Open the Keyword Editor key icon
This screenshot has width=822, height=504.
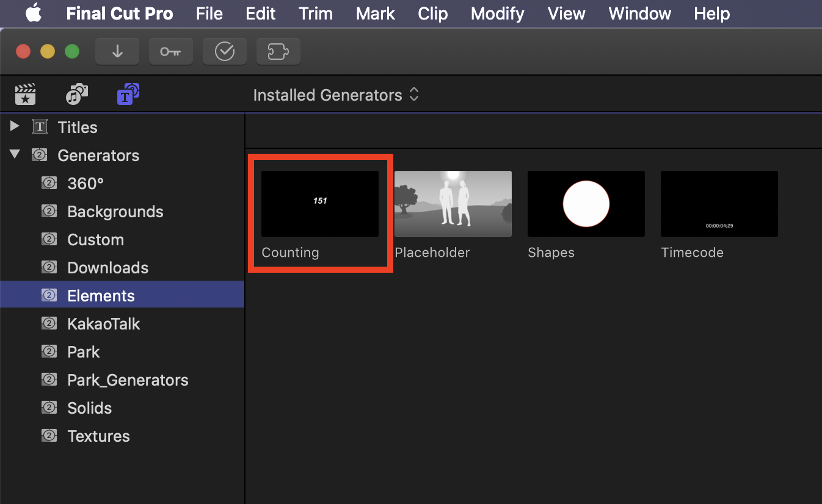point(171,51)
